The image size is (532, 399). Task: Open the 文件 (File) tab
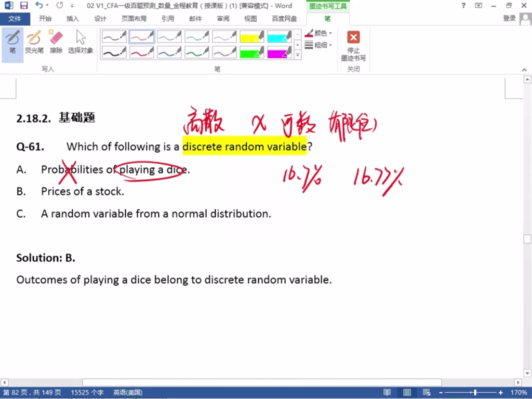point(15,19)
